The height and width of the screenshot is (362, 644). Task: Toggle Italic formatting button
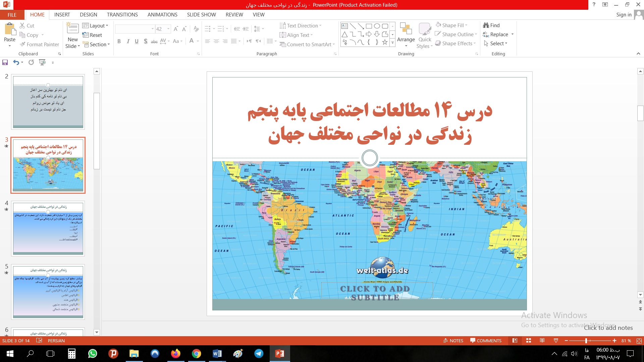(128, 41)
